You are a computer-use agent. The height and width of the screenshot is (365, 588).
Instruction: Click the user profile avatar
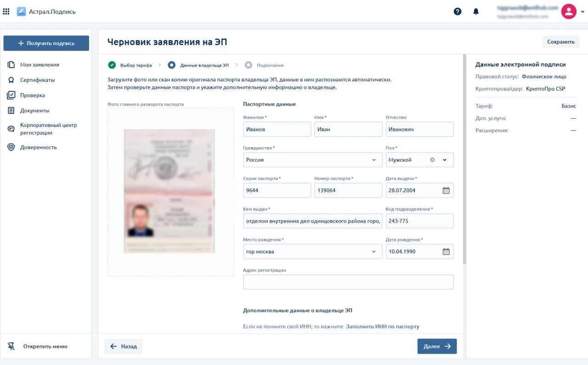(569, 11)
